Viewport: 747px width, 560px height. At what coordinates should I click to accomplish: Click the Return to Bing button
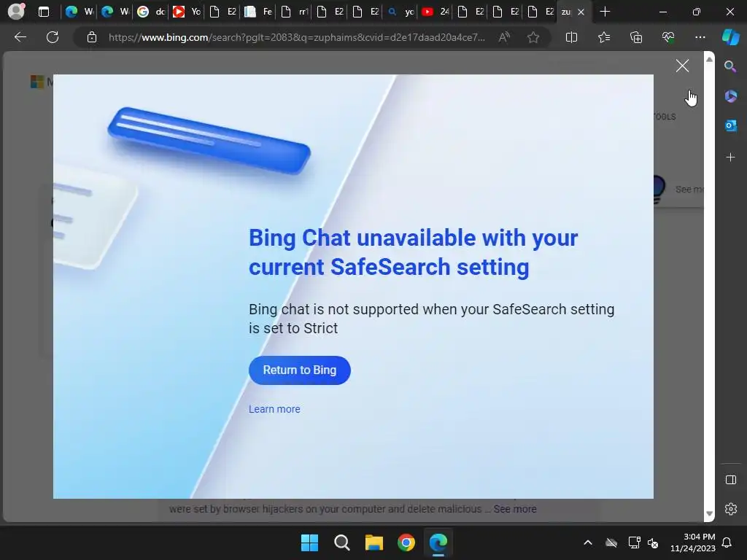tap(299, 370)
